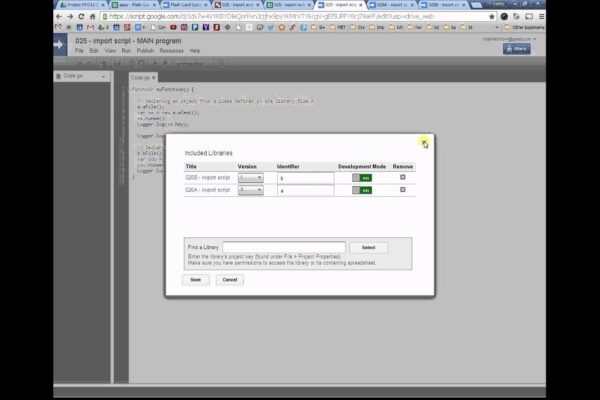Open the Gmail M bookmark icon
Screen dimensions: 600x400
click(x=90, y=27)
